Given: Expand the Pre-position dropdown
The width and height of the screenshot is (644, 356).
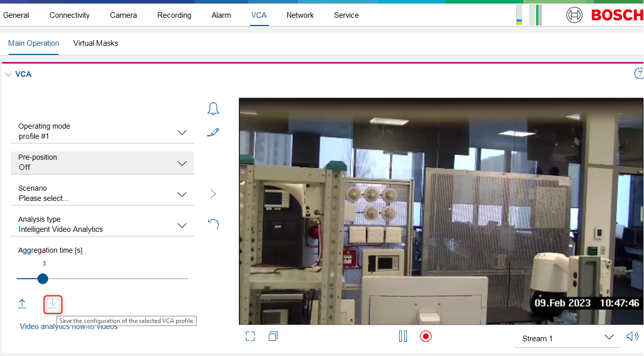Looking at the screenshot, I should pos(182,163).
